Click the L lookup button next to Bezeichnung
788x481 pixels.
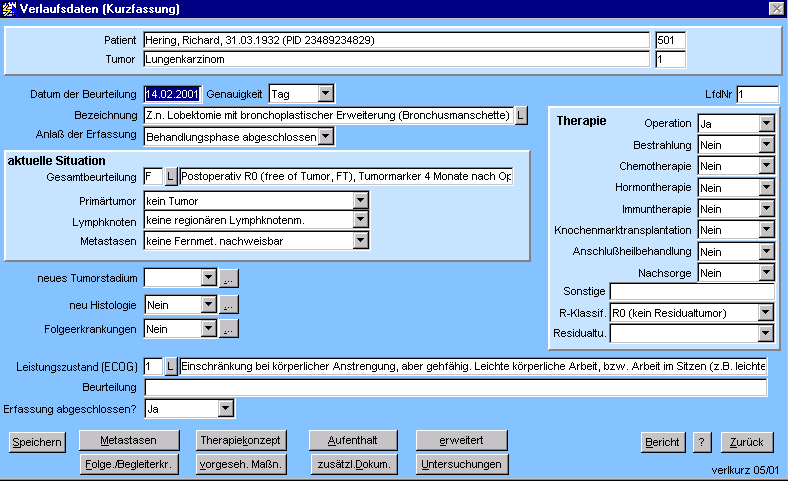521,116
